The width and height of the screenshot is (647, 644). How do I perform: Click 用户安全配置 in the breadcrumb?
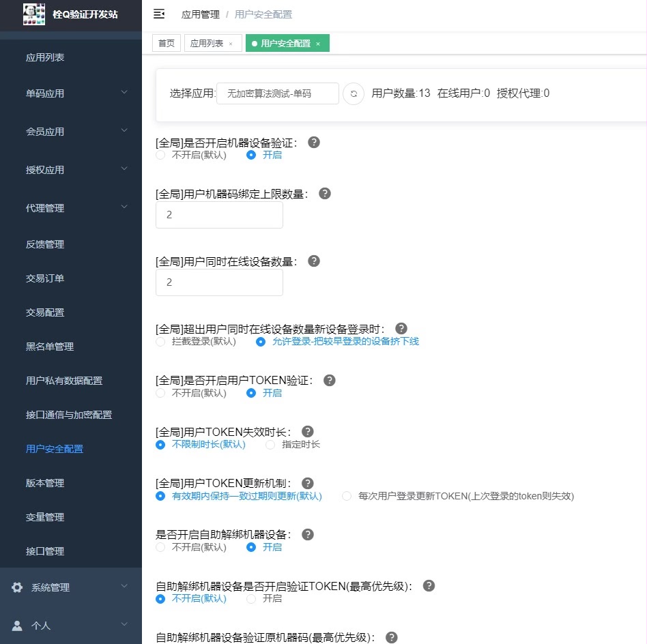point(263,14)
